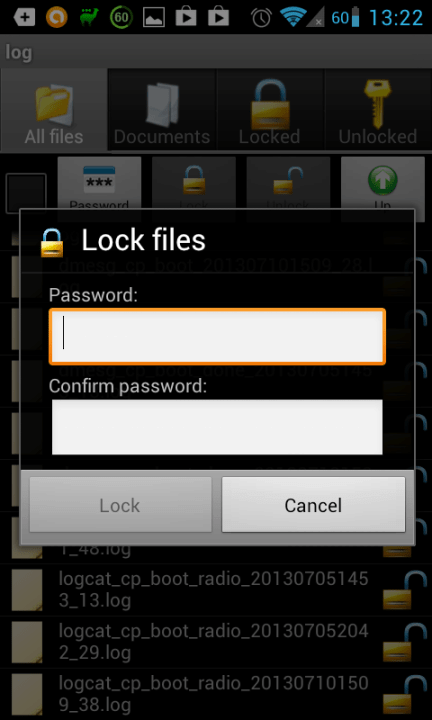Switch to the Documents tab
432x720 pixels.
click(x=162, y=110)
